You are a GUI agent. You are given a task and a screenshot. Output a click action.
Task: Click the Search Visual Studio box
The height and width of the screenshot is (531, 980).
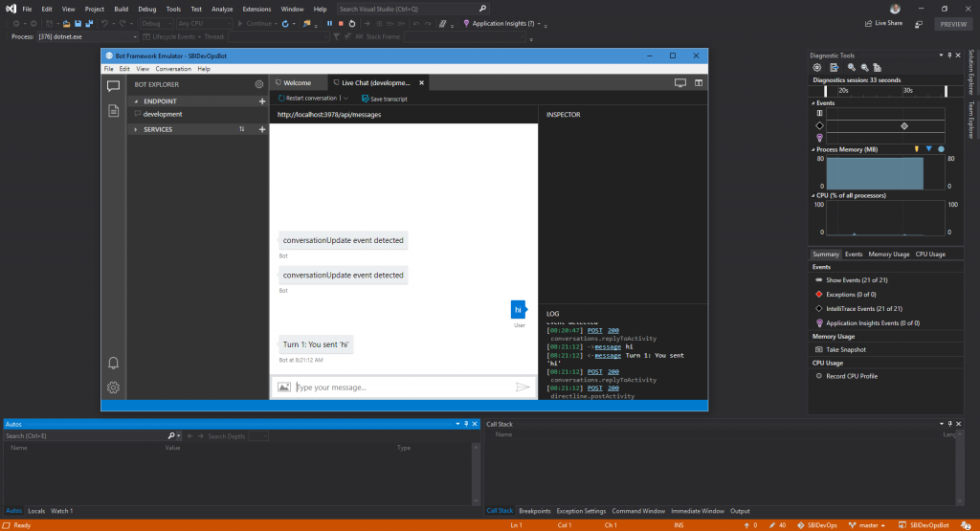coord(412,9)
